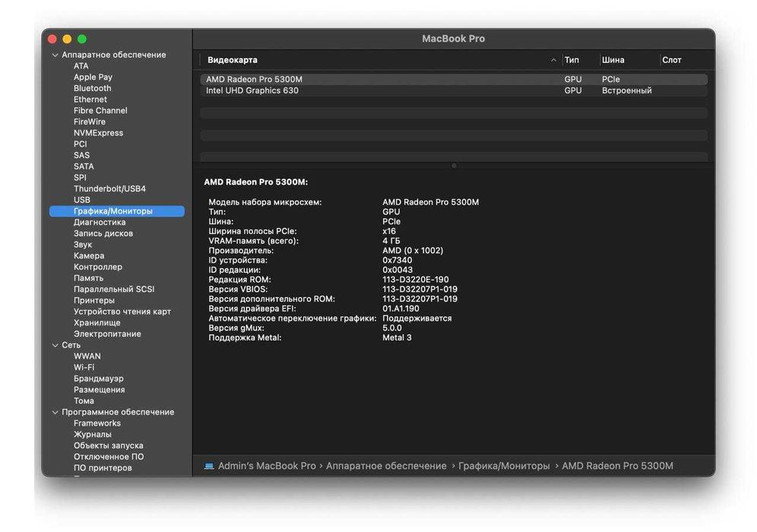
Task: Select WWAN under Сеть
Action: click(87, 356)
